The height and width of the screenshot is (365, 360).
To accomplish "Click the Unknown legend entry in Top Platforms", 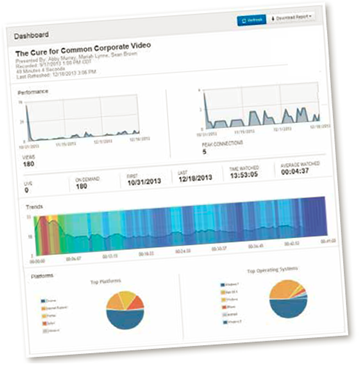I will 51,330.
